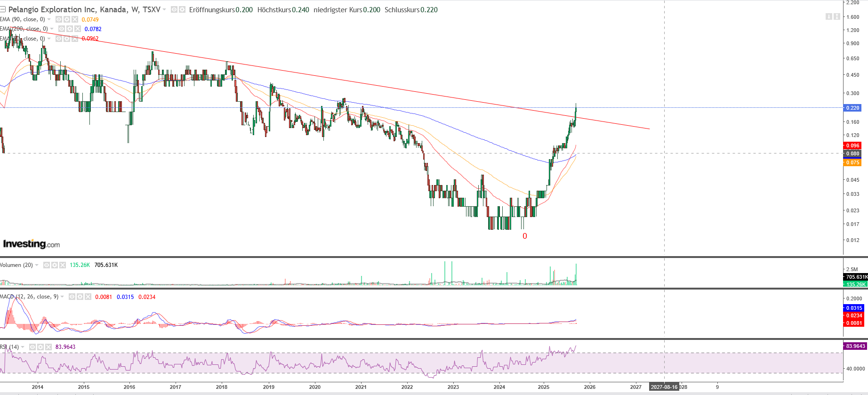868x395 pixels.
Task: Click the 2027-08-16 date marker on timeline
Action: [664, 387]
